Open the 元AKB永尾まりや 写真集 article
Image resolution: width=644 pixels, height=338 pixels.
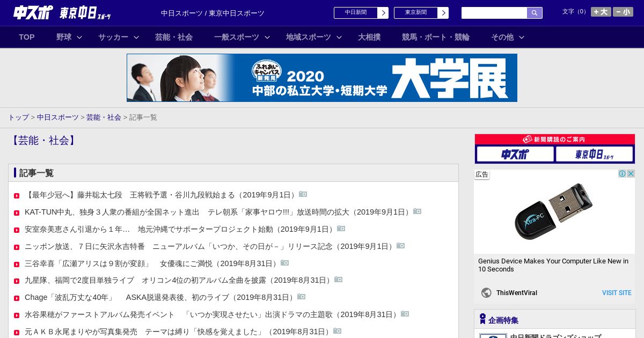tap(178, 332)
